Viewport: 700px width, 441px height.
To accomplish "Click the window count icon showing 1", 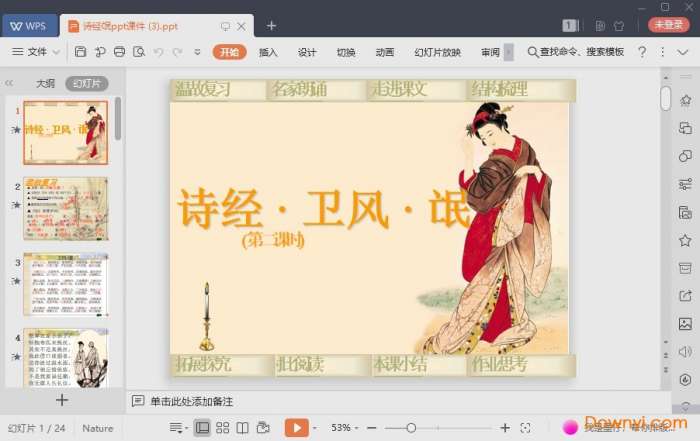I will click(570, 25).
